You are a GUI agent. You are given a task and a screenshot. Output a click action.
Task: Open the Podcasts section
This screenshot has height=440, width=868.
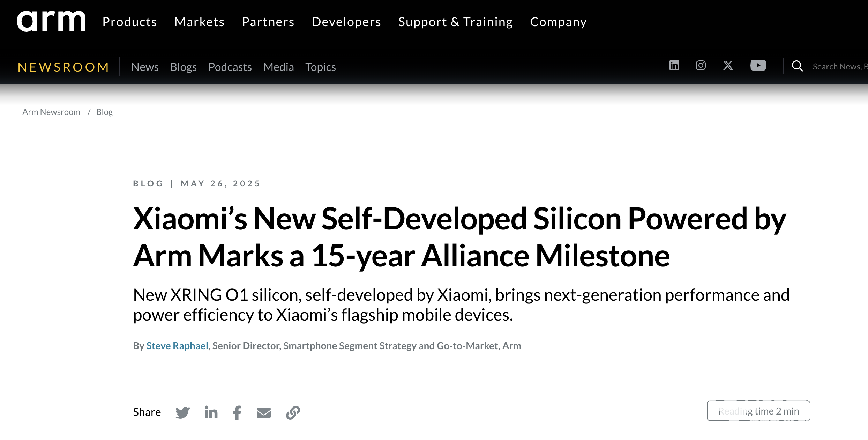click(x=230, y=67)
